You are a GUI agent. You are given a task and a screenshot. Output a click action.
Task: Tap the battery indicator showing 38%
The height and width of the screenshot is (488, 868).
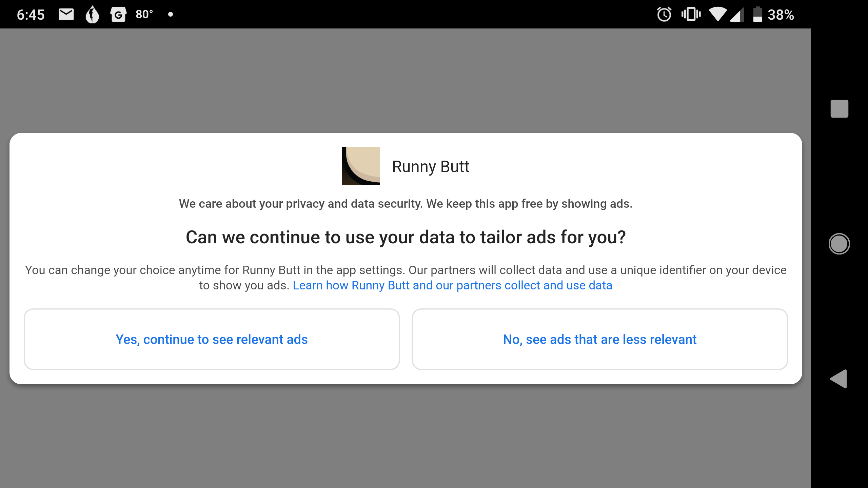773,14
